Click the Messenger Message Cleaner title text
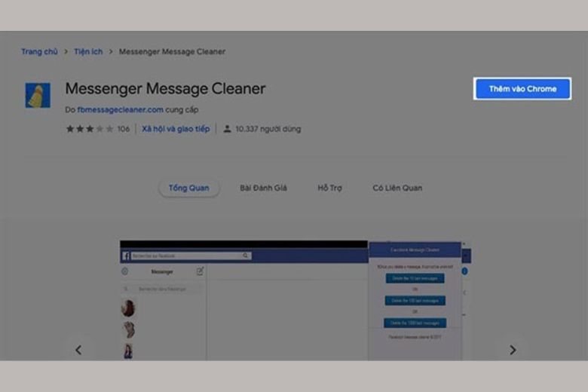The image size is (588, 392). 165,89
